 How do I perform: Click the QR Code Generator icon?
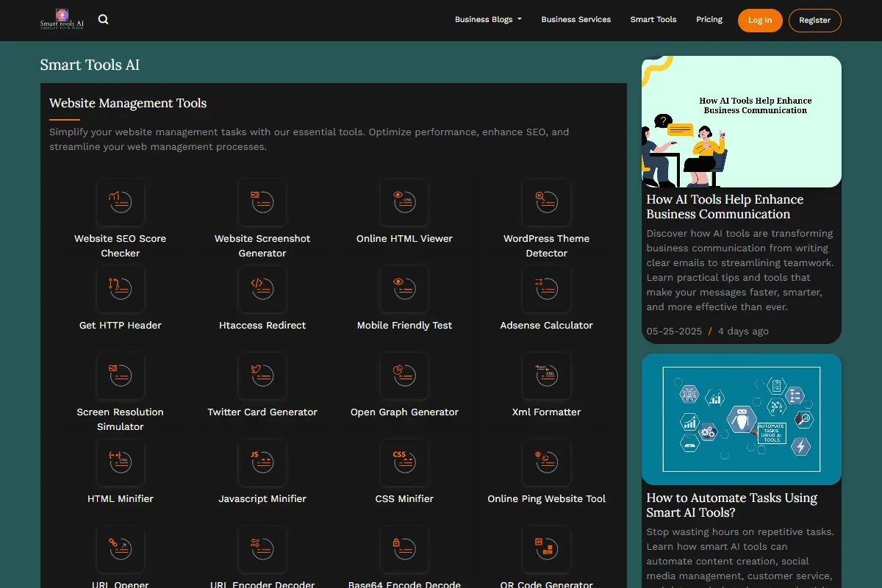(546, 549)
